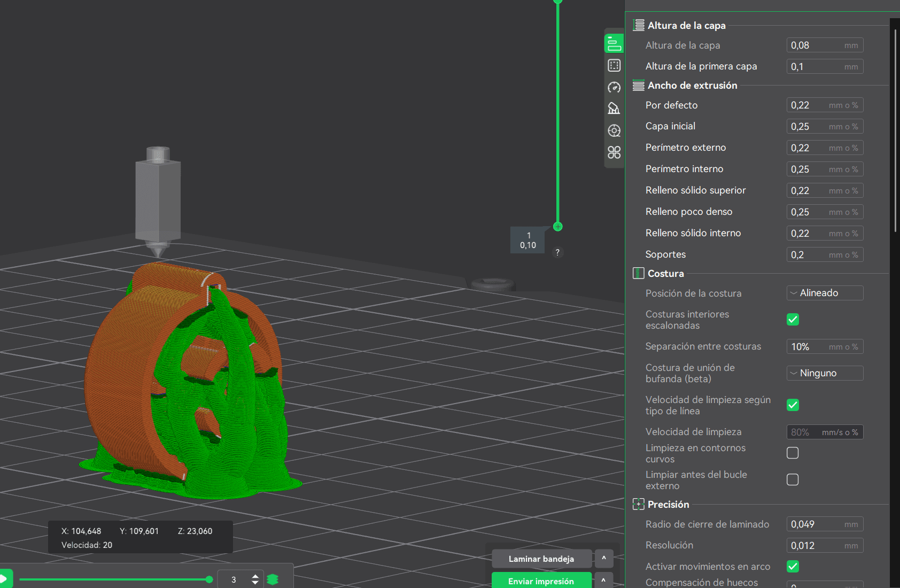This screenshot has height=588, width=900.
Task: Click the 'X: 104,648' coordinate readout
Action: coord(81,531)
